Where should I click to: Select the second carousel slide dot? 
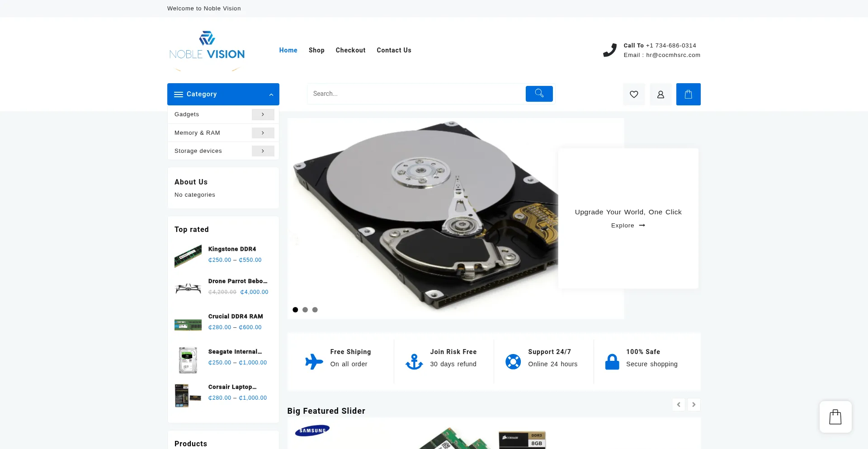click(x=305, y=310)
